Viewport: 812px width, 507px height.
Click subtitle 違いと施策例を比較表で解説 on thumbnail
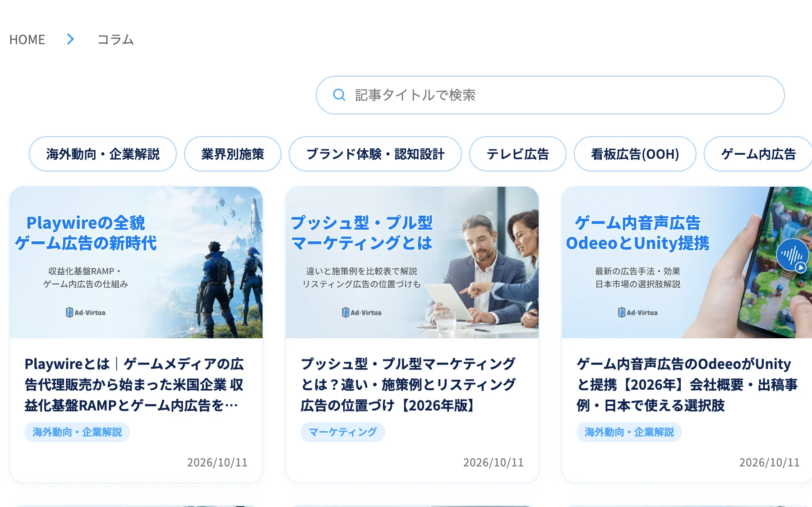362,271
